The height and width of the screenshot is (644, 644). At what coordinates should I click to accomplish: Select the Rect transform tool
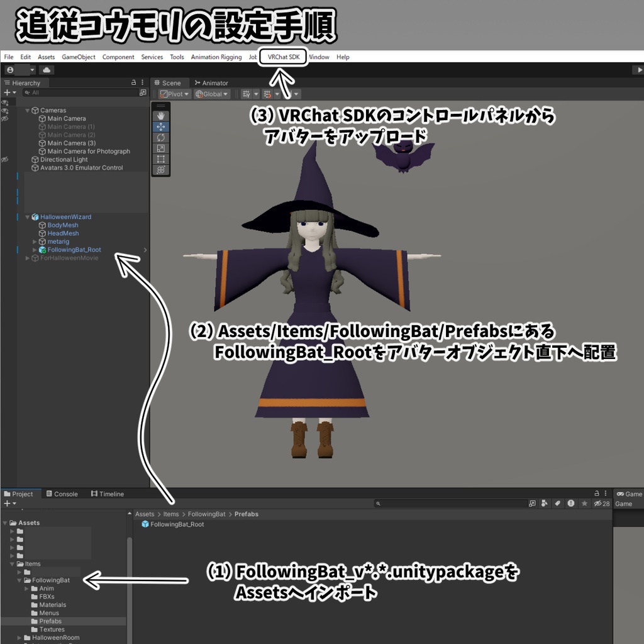point(160,159)
